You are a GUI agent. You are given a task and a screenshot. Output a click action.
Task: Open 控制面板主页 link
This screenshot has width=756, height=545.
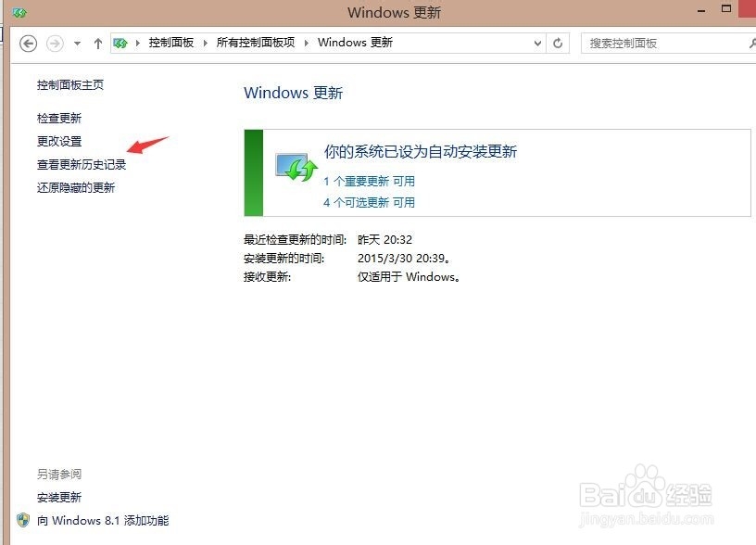[70, 85]
